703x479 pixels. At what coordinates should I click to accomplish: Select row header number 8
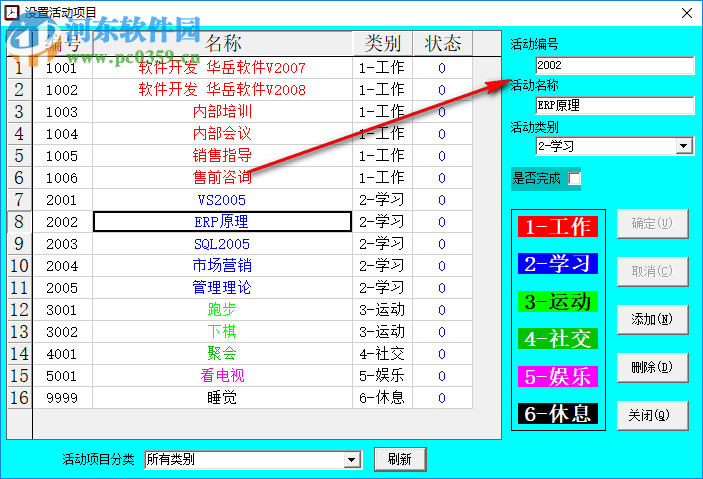point(19,222)
